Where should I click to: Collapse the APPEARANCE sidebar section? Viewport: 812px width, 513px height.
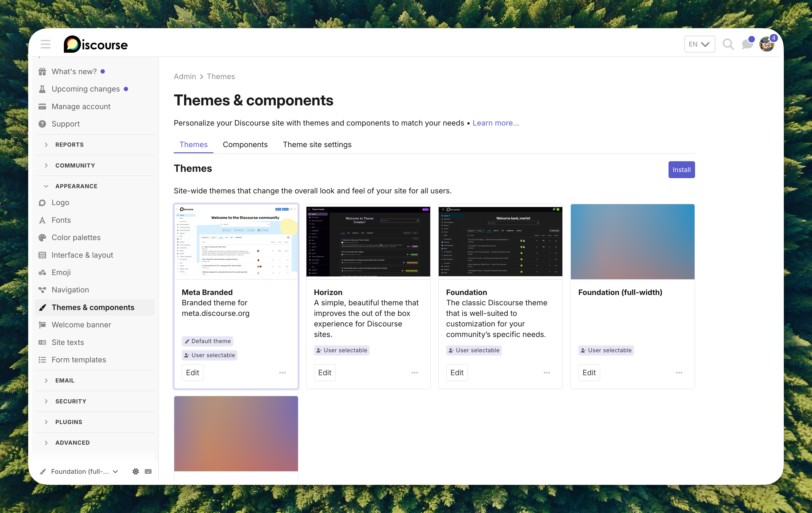[76, 186]
